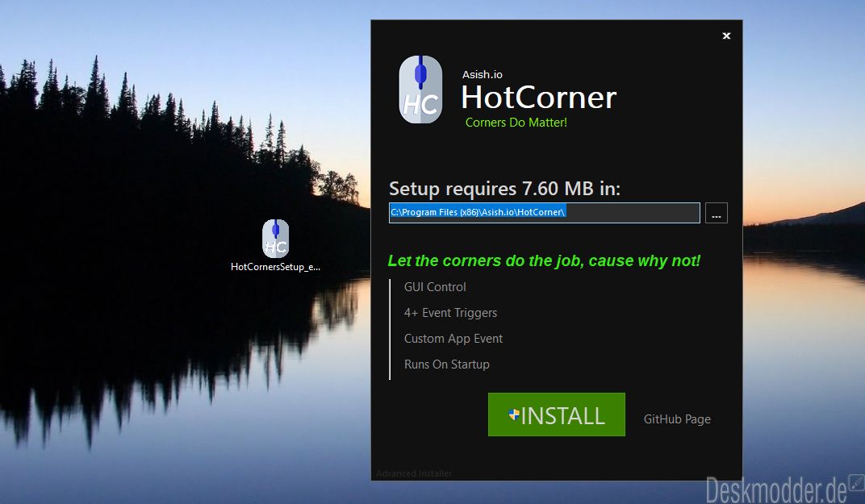Click inside the installation path field
The height and width of the screenshot is (504, 865).
[545, 213]
